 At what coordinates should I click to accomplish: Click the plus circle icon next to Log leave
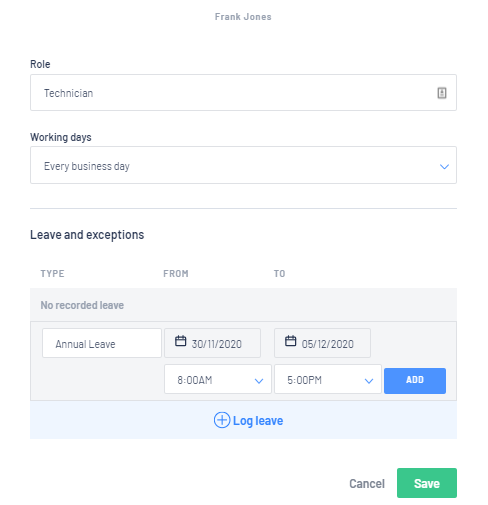(222, 420)
